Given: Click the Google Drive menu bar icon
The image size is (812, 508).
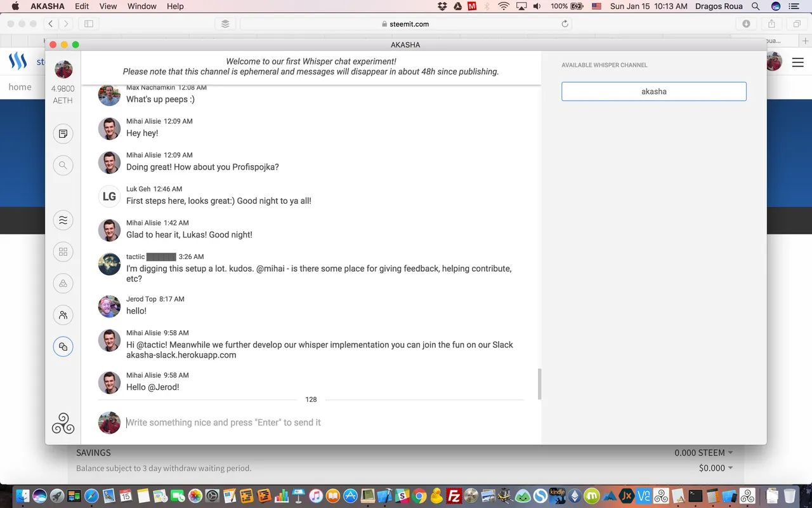Looking at the screenshot, I should coord(457,6).
